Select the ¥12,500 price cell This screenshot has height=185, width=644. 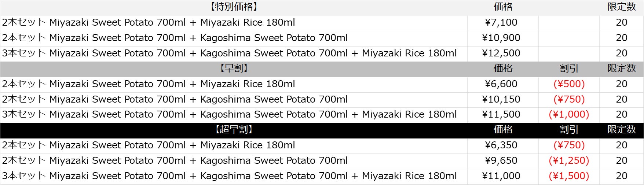point(501,53)
